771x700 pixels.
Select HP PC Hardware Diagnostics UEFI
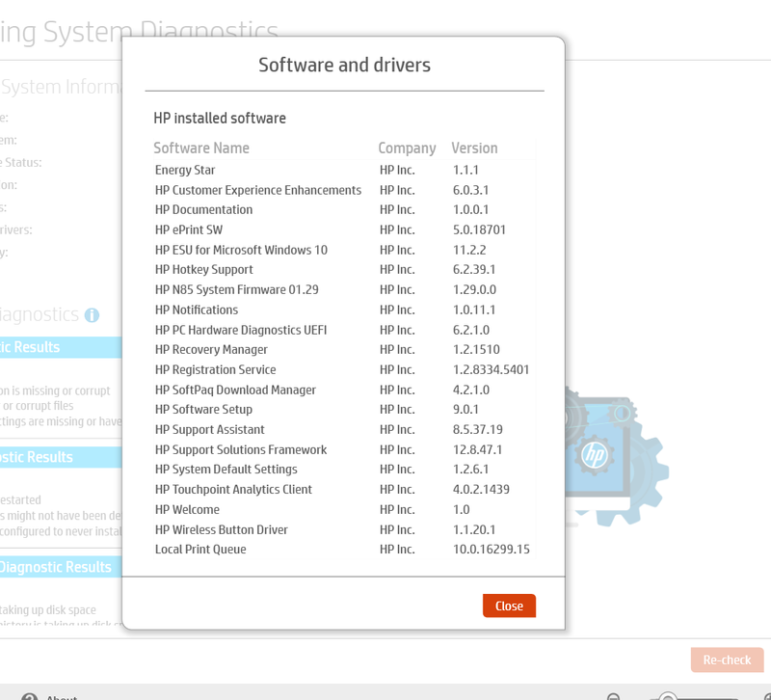point(344,330)
